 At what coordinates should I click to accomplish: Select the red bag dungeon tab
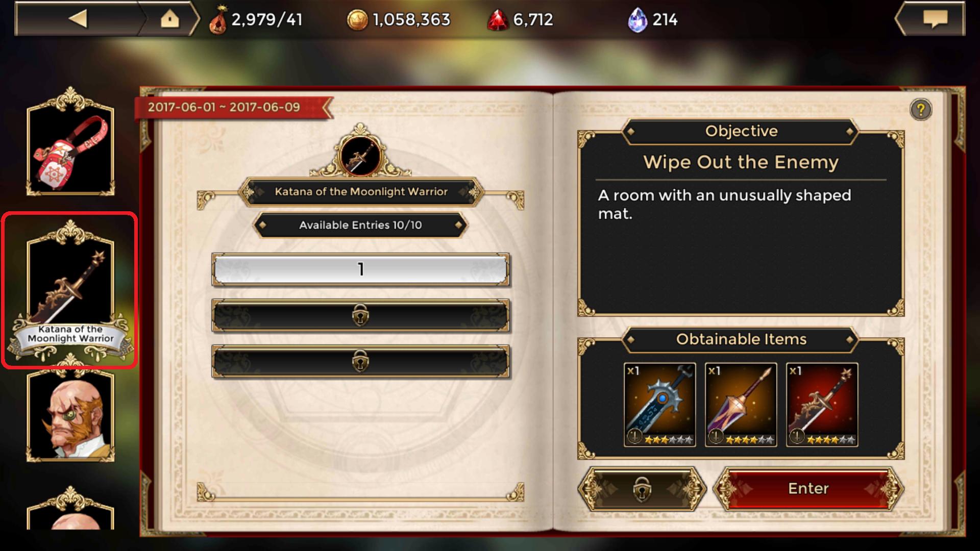click(x=70, y=141)
